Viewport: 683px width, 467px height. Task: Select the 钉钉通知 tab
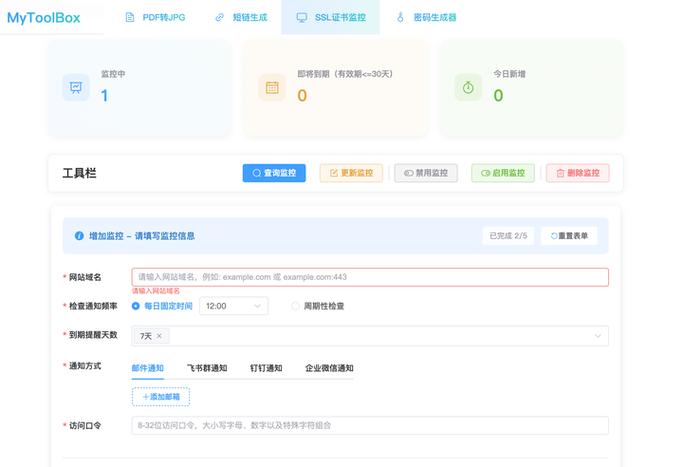pyautogui.click(x=266, y=368)
